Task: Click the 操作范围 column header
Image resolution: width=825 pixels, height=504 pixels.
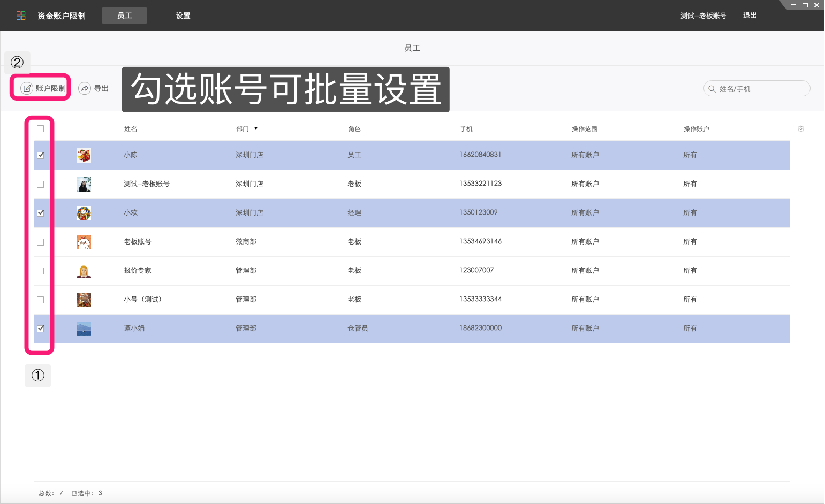Action: (584, 129)
